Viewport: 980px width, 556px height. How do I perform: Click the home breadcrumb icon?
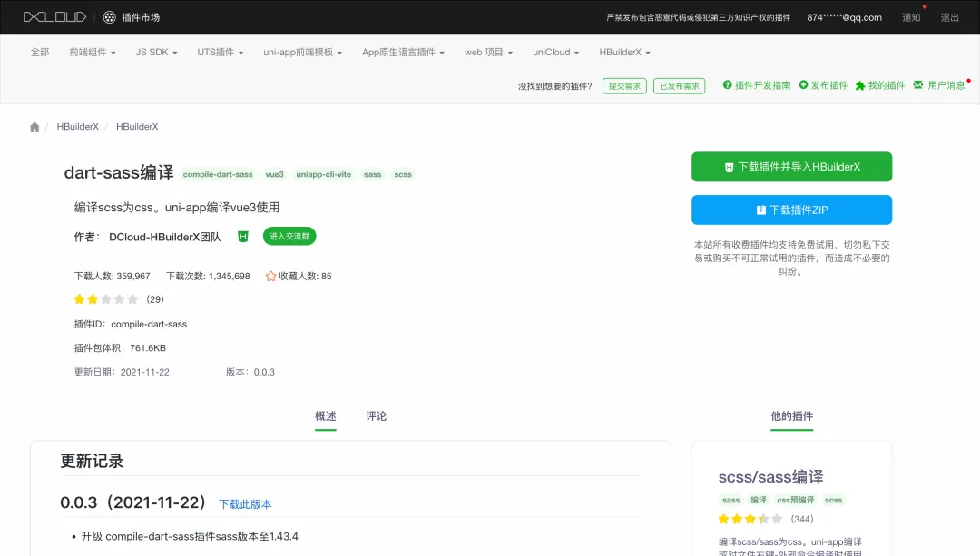click(34, 127)
